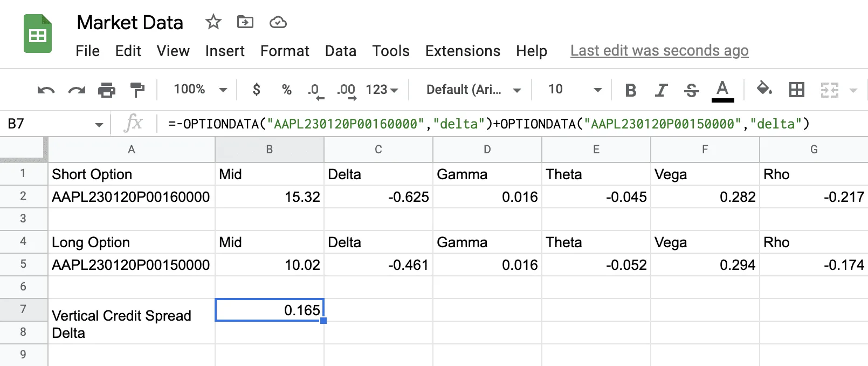Open the Default (Ari...) font dropdown
The height and width of the screenshot is (366, 868).
(473, 90)
